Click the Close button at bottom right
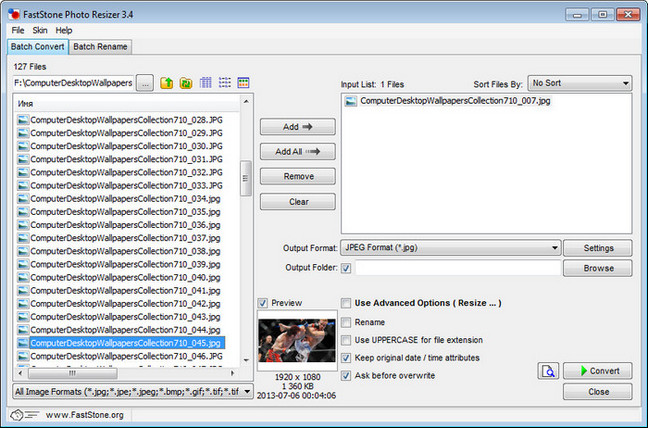The height and width of the screenshot is (428, 648). point(598,391)
